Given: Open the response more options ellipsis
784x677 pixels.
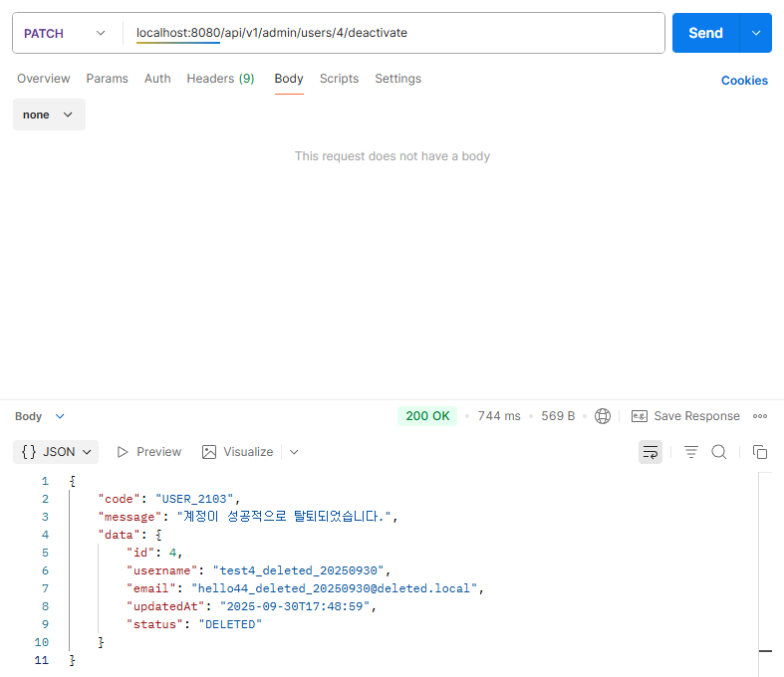Looking at the screenshot, I should 760,416.
